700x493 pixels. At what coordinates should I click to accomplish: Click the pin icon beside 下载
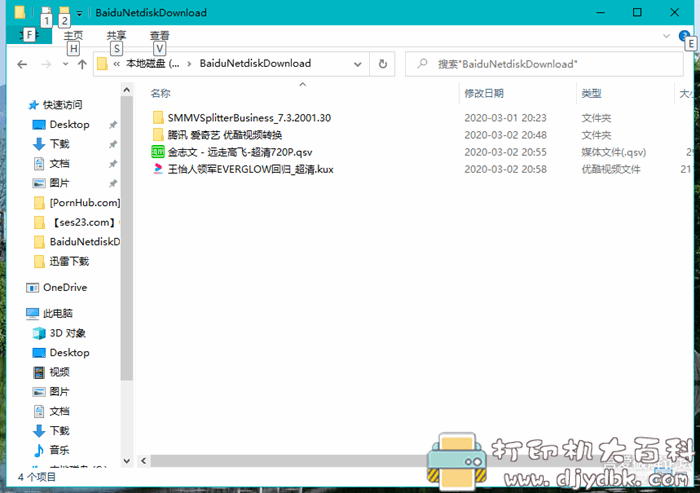113,144
